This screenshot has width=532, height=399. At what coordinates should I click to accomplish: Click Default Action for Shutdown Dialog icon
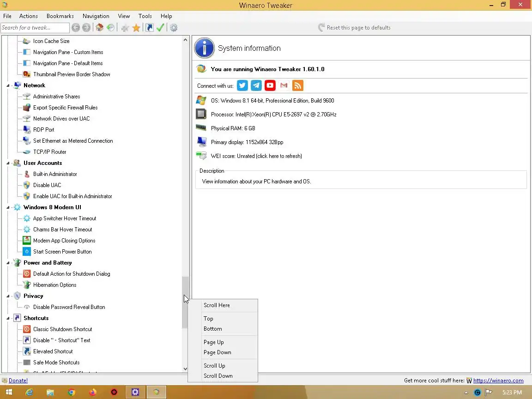click(27, 274)
